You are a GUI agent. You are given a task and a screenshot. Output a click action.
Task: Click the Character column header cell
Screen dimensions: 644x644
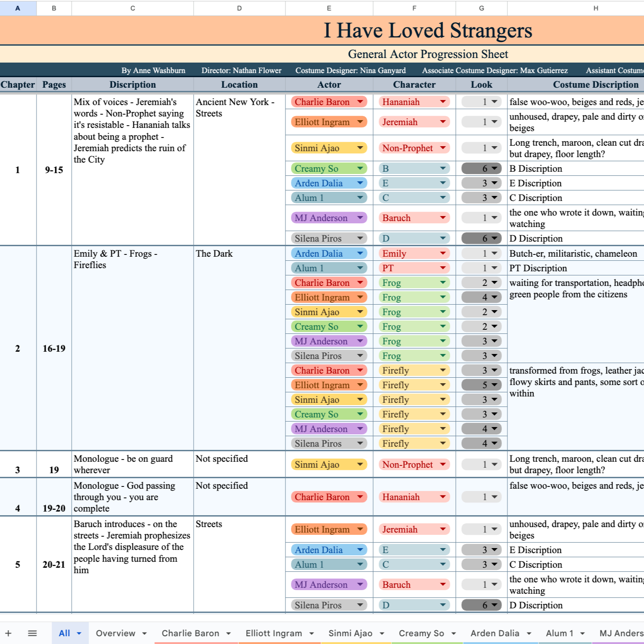414,84
